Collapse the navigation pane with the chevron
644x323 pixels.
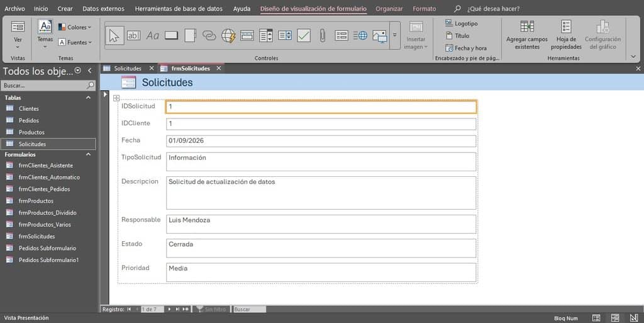pyautogui.click(x=89, y=71)
